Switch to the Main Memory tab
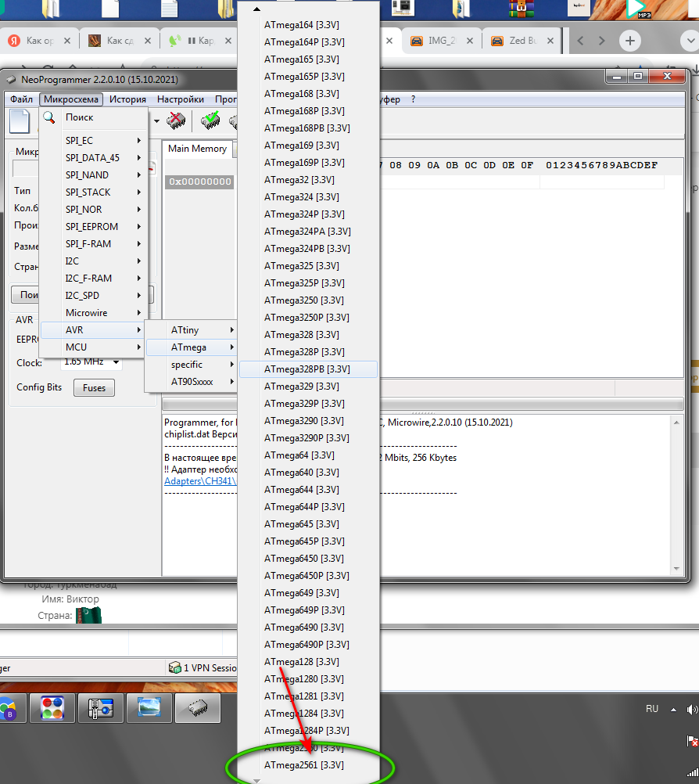The width and height of the screenshot is (699, 784). (x=197, y=149)
